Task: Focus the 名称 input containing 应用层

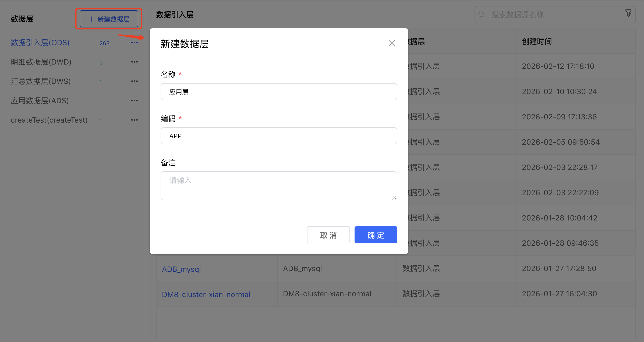Action: pyautogui.click(x=279, y=92)
